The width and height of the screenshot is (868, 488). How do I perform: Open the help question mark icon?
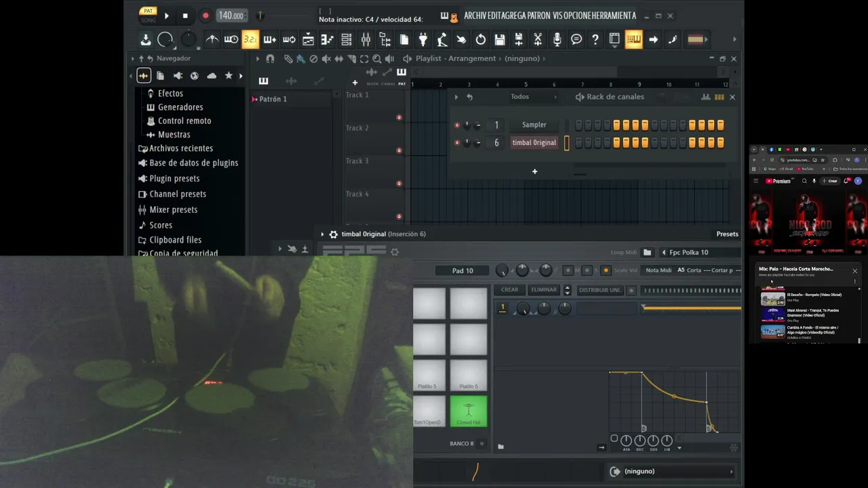click(x=595, y=39)
